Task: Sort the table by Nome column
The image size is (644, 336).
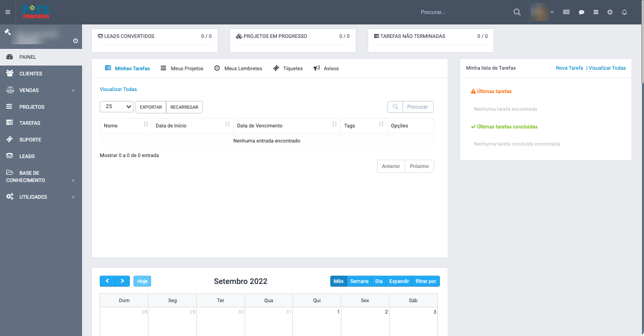Action: click(x=125, y=126)
